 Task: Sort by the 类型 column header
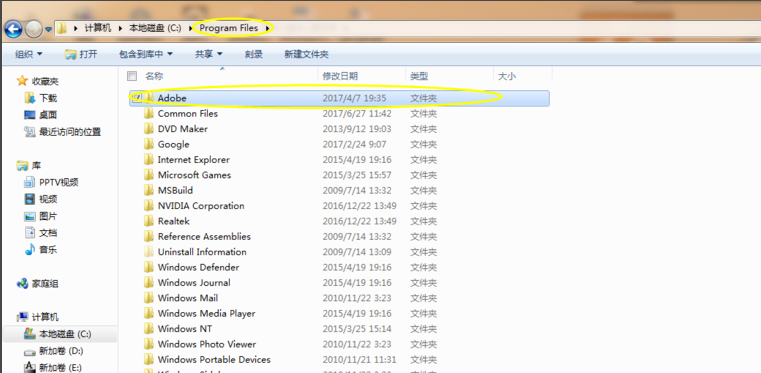tap(419, 76)
